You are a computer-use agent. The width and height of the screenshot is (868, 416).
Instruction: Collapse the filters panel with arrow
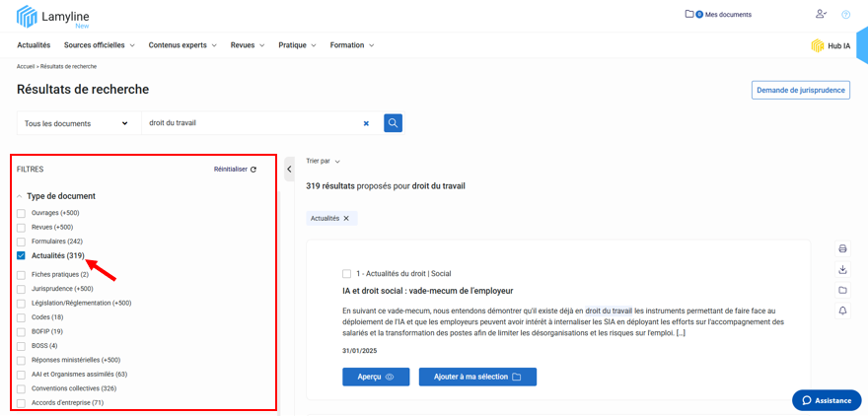[289, 169]
